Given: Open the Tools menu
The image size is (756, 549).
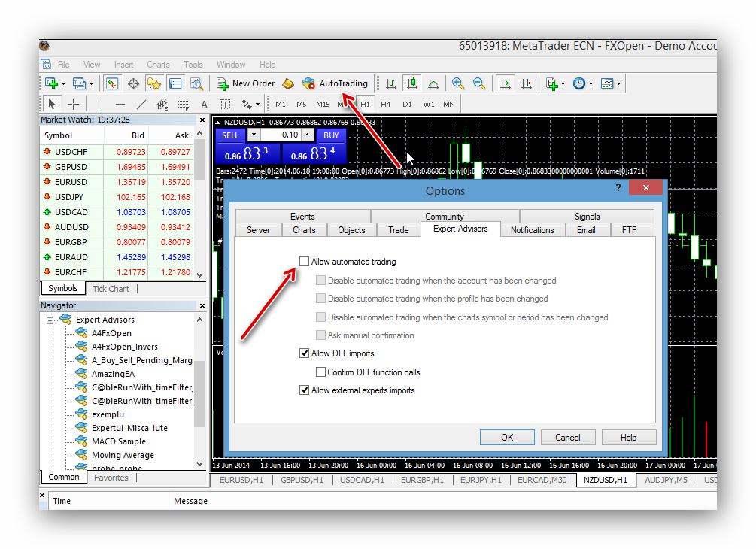Looking at the screenshot, I should [x=193, y=65].
